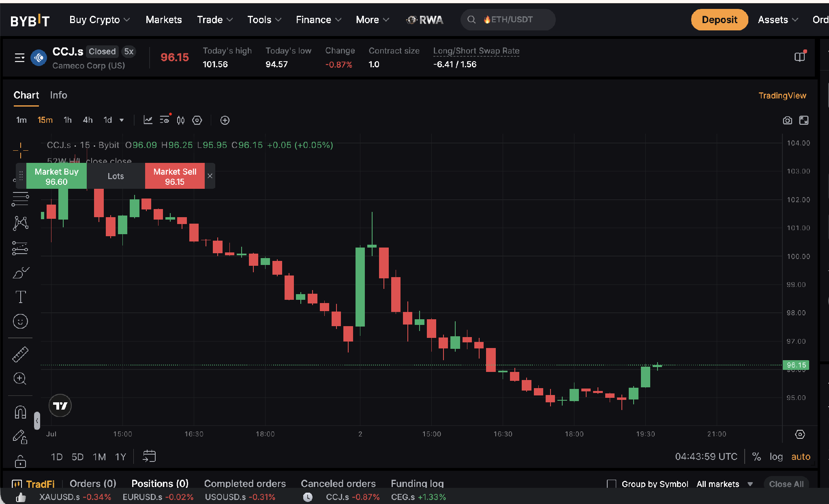Click the search magnifier icon
The height and width of the screenshot is (504, 829).
coord(471,19)
